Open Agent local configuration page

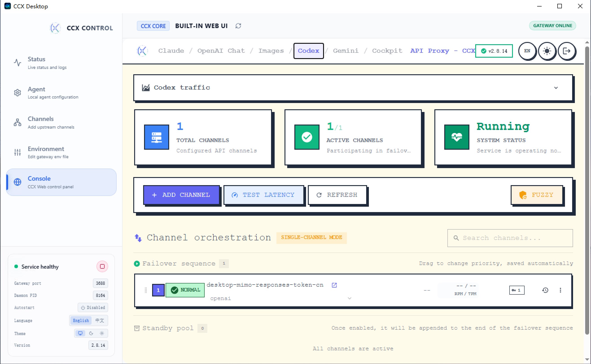(61, 93)
